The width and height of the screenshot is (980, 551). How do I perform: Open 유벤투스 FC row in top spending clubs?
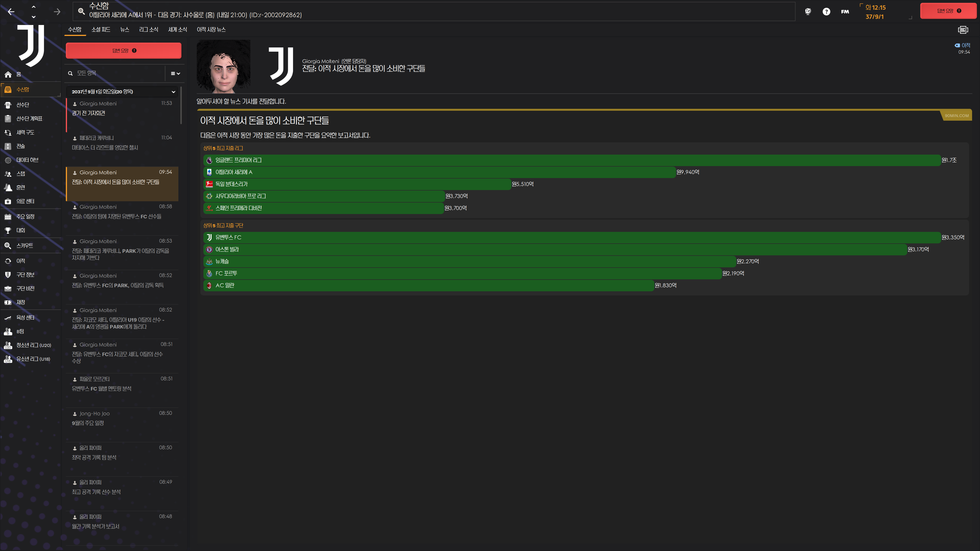572,237
